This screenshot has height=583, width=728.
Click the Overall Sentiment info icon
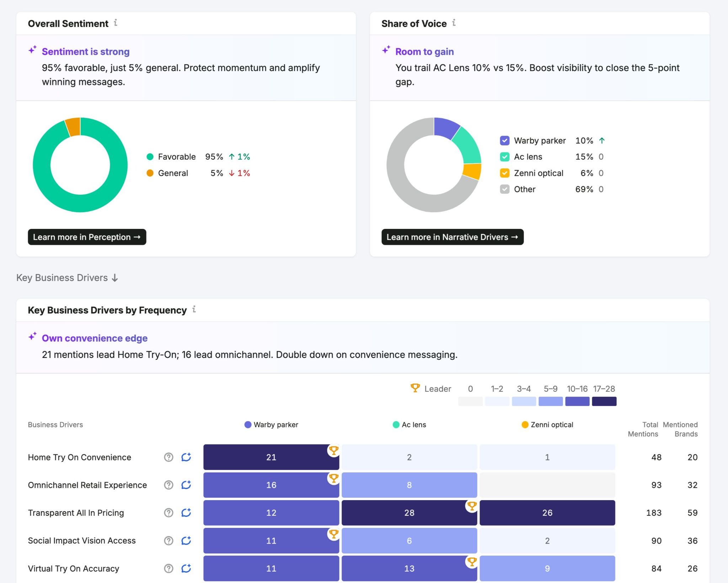pyautogui.click(x=116, y=23)
